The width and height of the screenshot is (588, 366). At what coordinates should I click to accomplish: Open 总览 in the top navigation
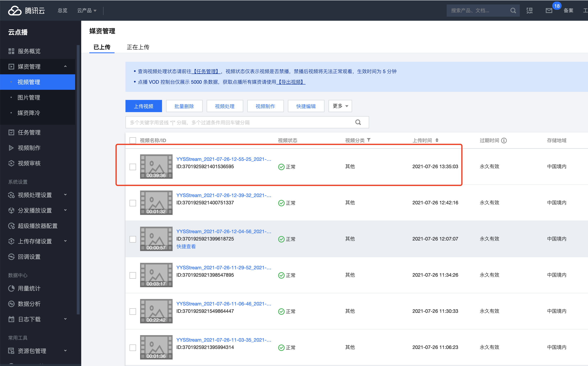(63, 10)
